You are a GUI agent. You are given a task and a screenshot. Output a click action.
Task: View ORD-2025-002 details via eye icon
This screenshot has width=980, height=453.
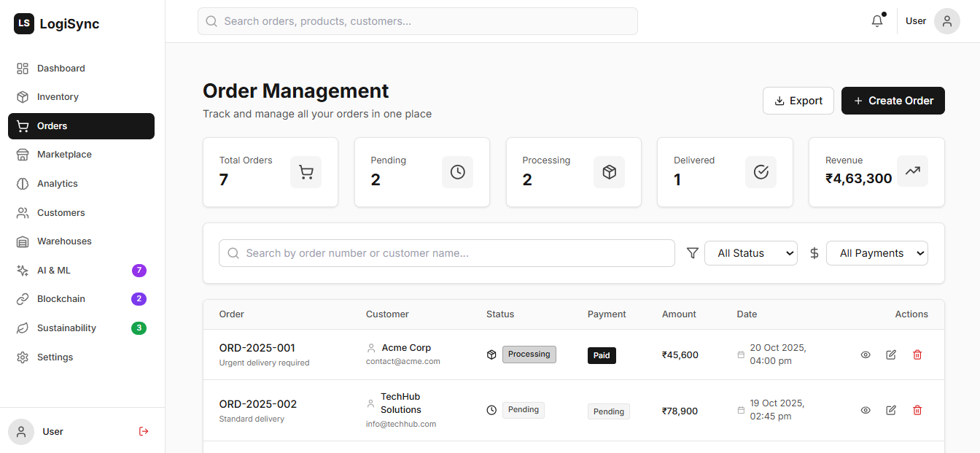click(866, 410)
